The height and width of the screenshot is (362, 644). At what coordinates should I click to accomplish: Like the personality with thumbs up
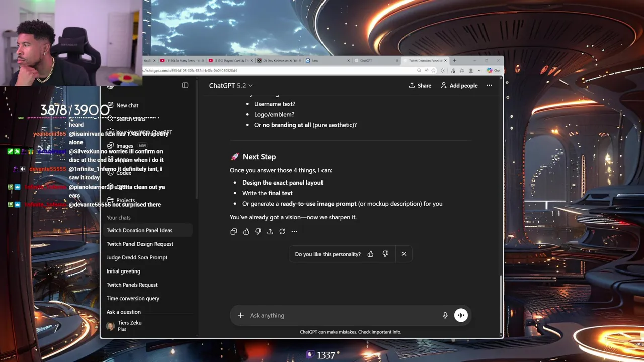click(371, 254)
